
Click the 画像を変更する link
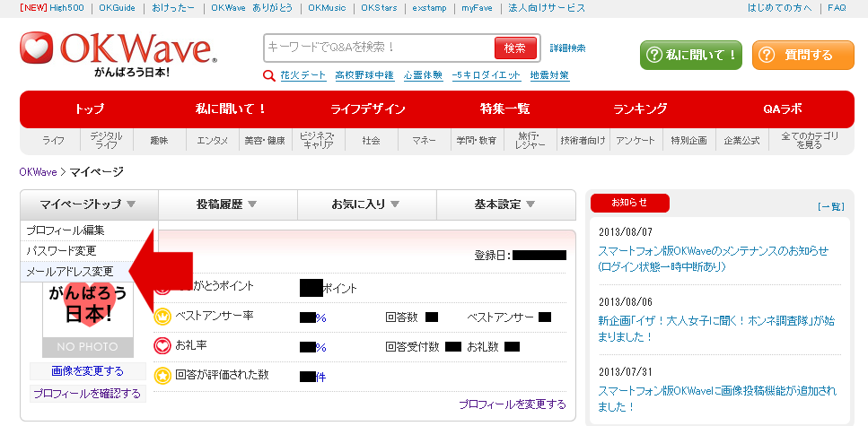pyautogui.click(x=87, y=371)
